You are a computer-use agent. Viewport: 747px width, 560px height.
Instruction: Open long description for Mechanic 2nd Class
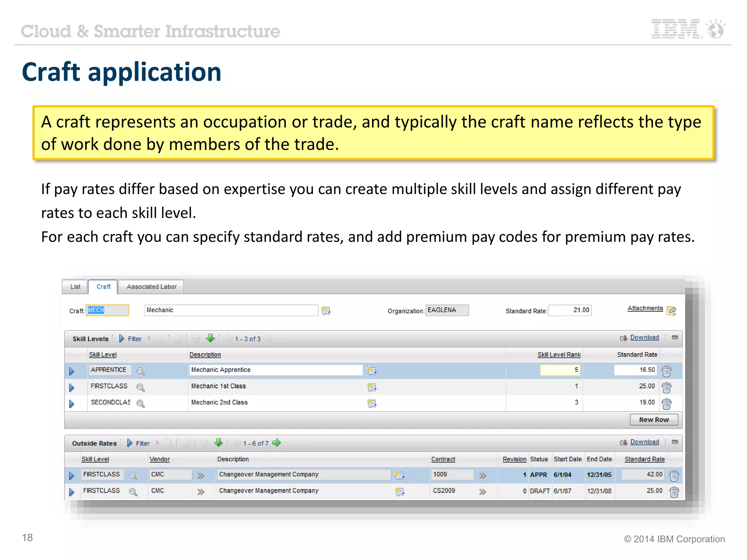[x=372, y=403]
